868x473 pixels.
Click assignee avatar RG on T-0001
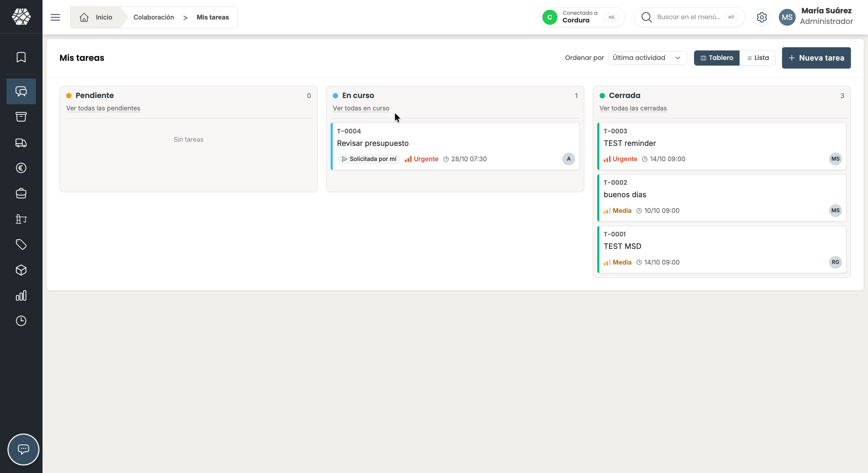(x=835, y=262)
